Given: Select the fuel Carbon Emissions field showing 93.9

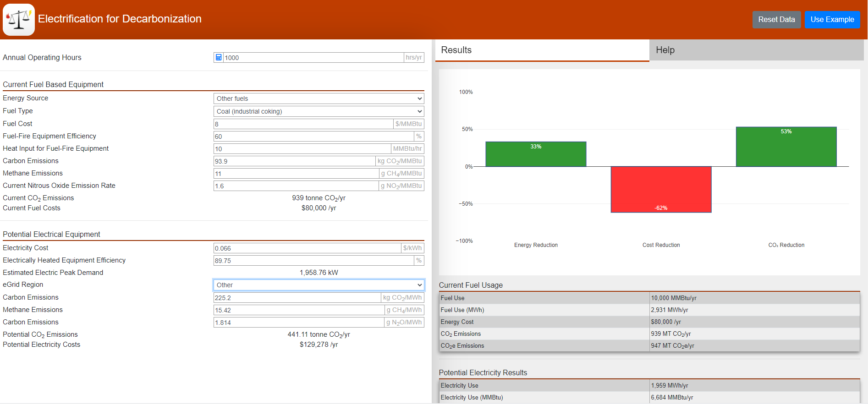Looking at the screenshot, I should click(294, 161).
